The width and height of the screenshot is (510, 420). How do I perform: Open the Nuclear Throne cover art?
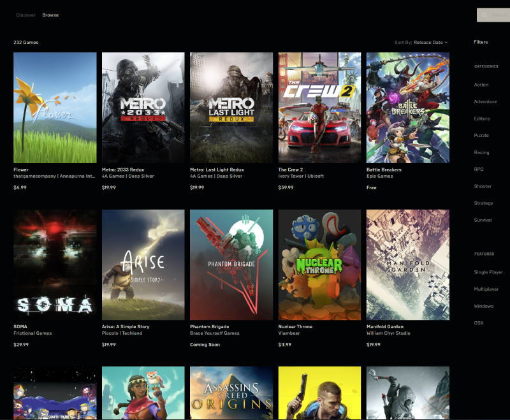pyautogui.click(x=319, y=264)
